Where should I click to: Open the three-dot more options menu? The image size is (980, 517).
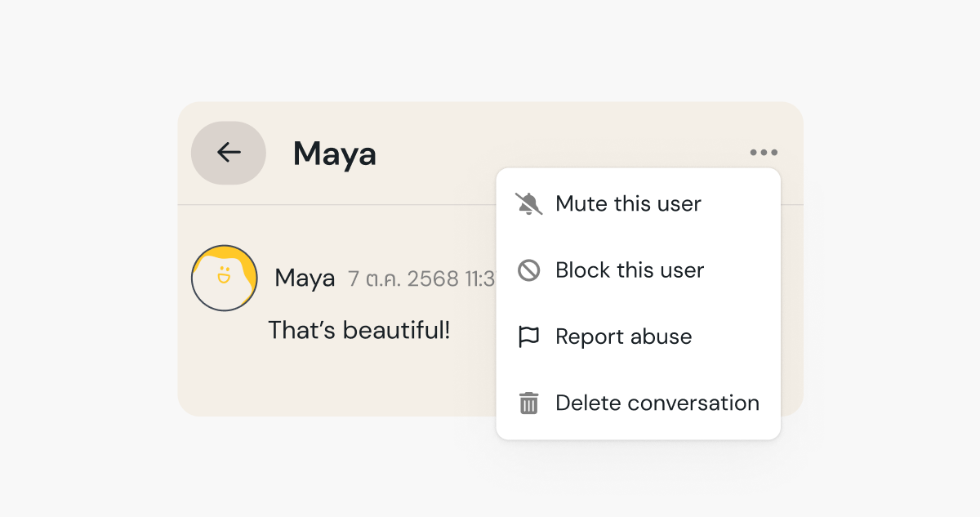click(764, 153)
